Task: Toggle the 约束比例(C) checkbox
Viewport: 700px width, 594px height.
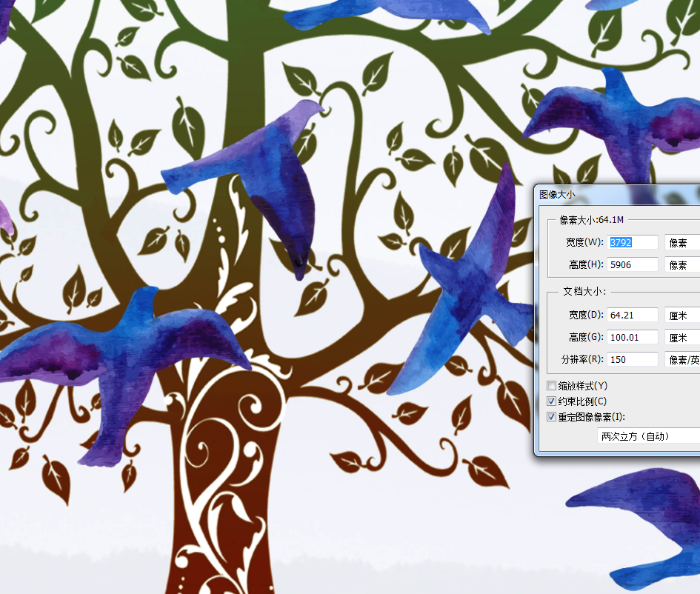Action: click(x=552, y=401)
